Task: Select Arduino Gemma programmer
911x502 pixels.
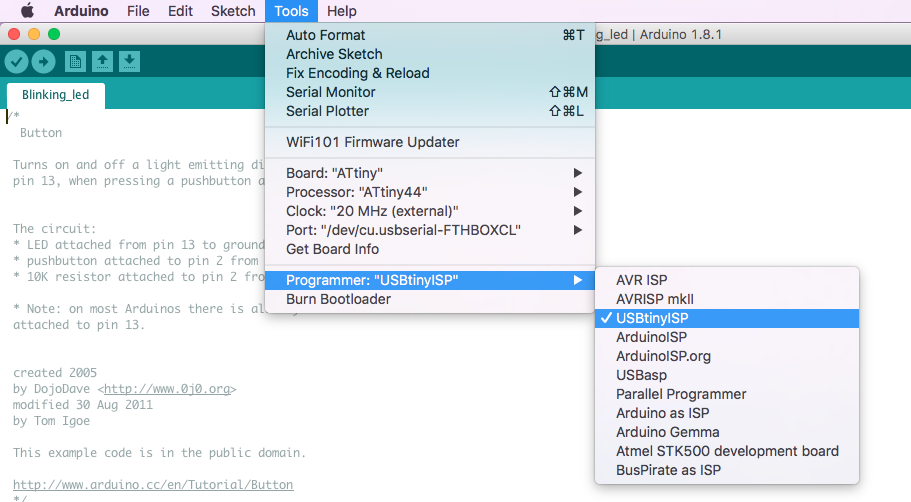Action: click(727, 432)
